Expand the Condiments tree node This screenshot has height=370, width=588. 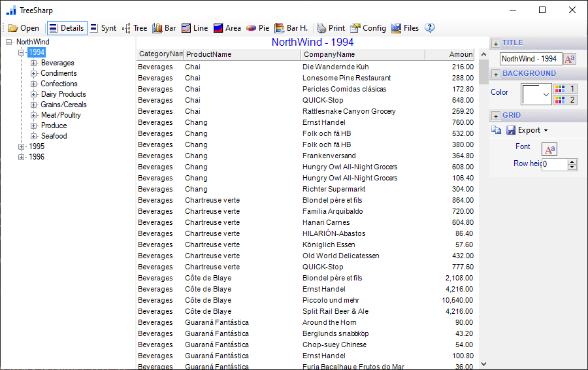click(x=34, y=74)
